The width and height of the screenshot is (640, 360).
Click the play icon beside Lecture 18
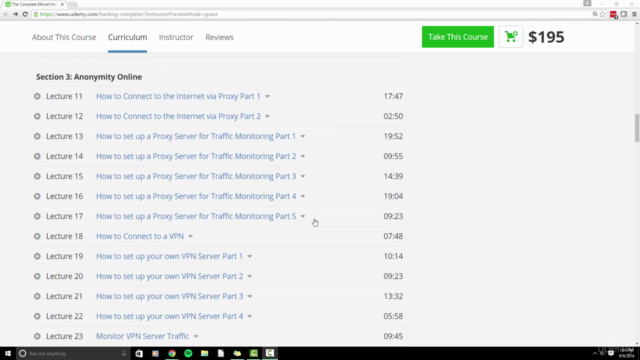pyautogui.click(x=37, y=236)
